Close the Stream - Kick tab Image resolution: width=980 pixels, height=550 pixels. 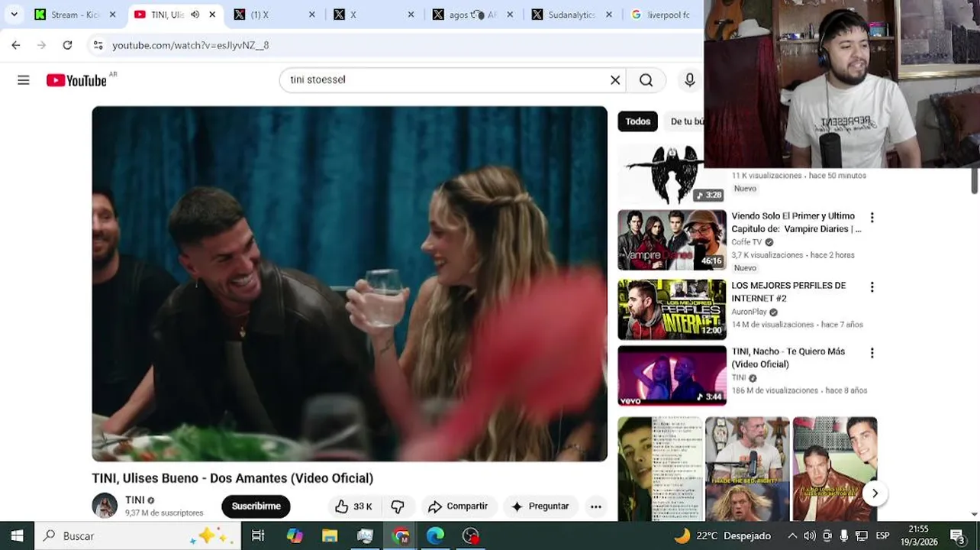[x=112, y=15]
